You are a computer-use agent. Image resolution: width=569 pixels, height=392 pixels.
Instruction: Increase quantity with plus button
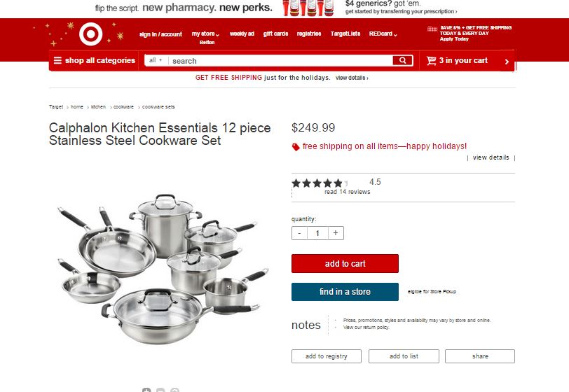(x=336, y=233)
